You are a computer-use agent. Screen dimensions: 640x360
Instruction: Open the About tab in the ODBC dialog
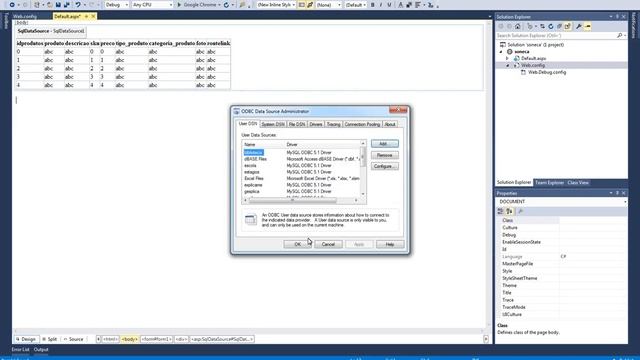pos(390,124)
